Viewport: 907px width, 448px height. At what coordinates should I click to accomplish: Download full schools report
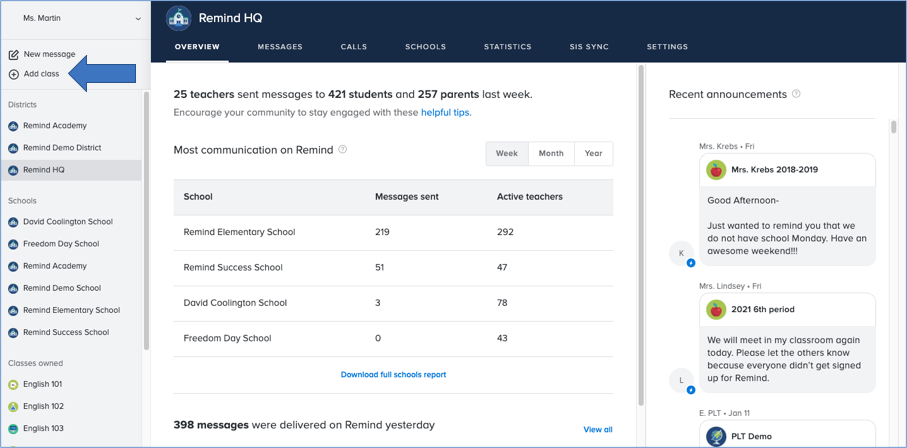point(393,375)
